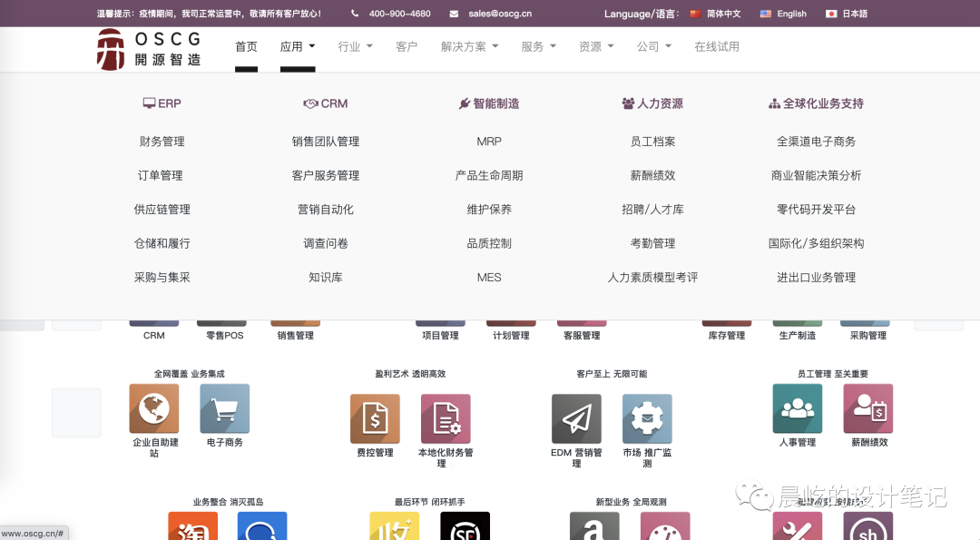Click the 在线试用 navigation entry
This screenshot has height=540, width=980.
[x=718, y=46]
